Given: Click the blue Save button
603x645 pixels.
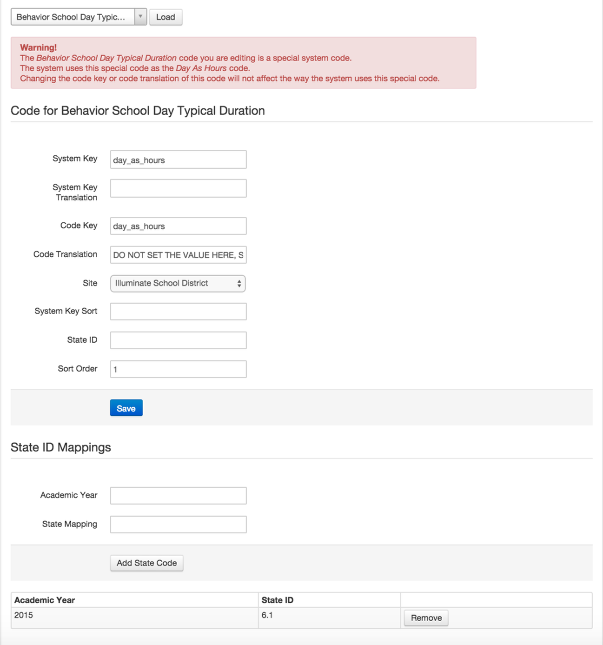Looking at the screenshot, I should coord(126,408).
